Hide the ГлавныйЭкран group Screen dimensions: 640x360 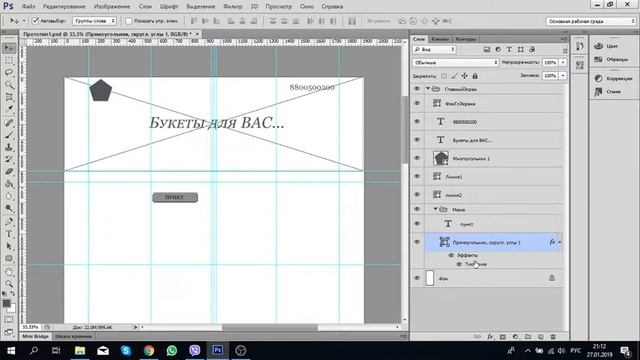417,89
